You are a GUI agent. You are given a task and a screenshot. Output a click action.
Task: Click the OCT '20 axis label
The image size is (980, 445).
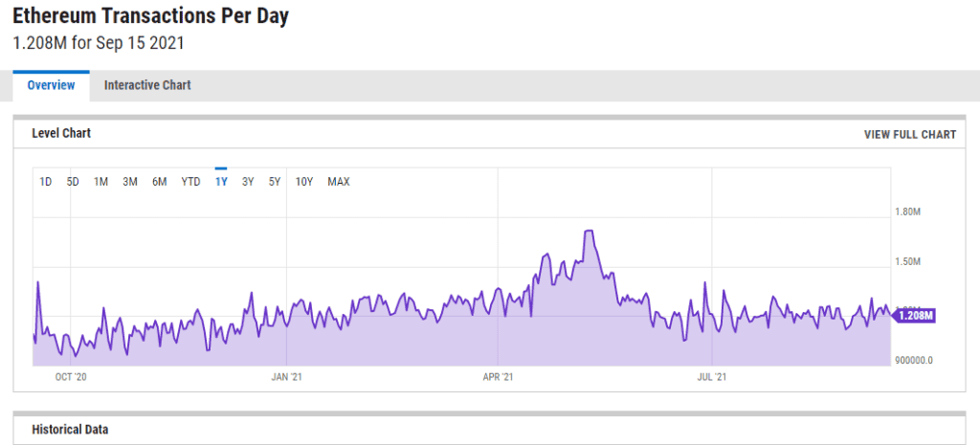(70, 377)
